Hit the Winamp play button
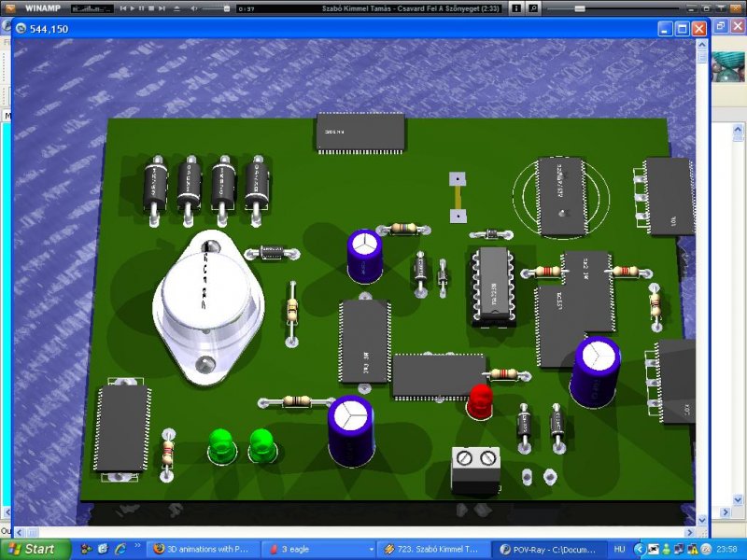The image size is (747, 560). tap(133, 8)
